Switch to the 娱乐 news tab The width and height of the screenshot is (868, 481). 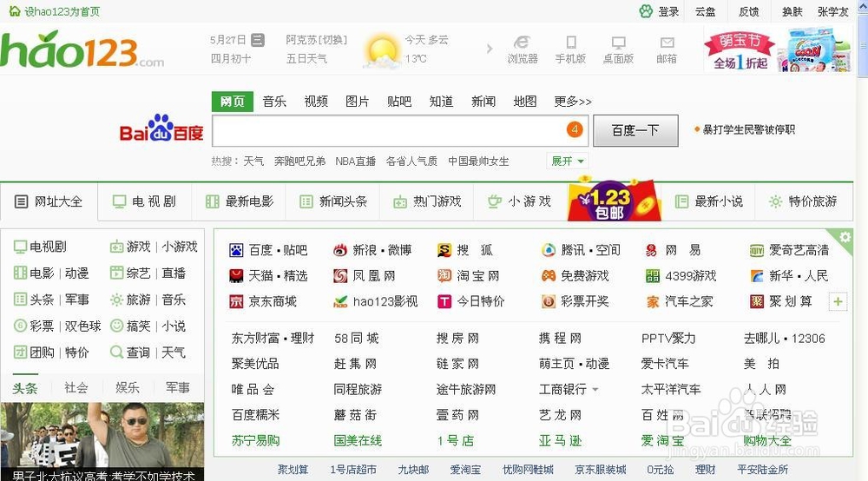pos(128,388)
